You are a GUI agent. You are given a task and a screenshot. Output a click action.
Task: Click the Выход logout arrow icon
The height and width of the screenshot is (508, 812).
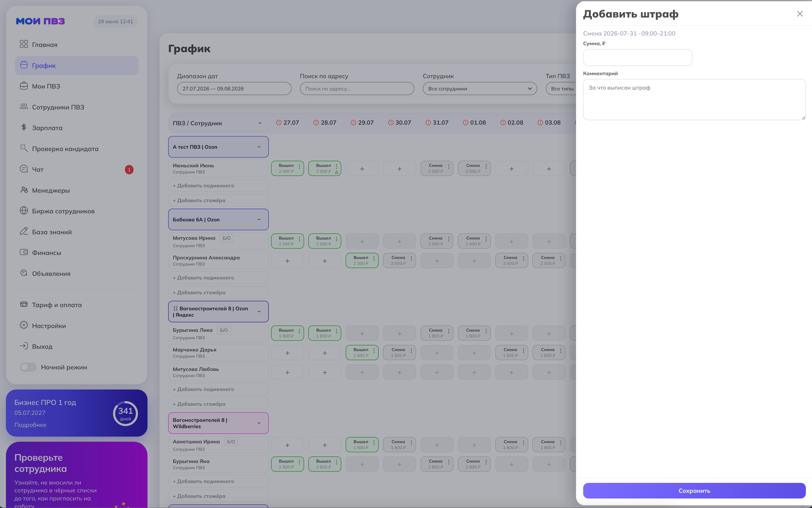pyautogui.click(x=23, y=346)
